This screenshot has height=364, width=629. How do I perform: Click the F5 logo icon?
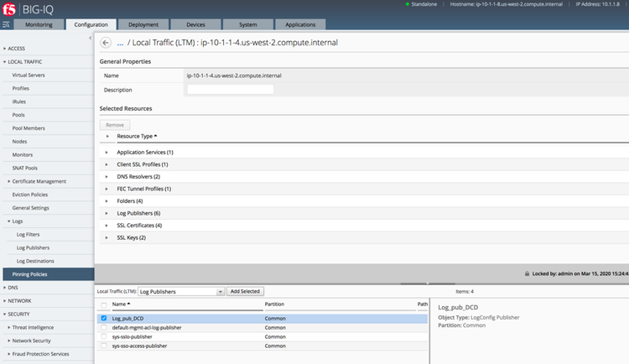10,9
